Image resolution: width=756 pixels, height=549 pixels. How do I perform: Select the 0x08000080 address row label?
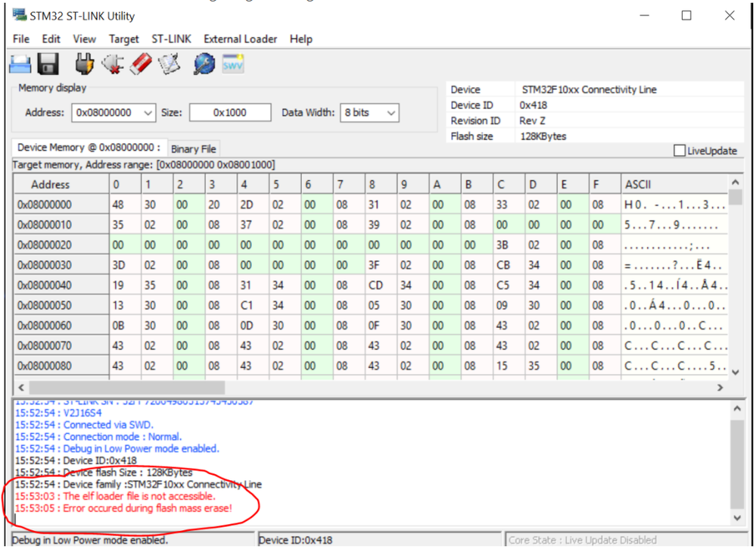[x=61, y=367]
